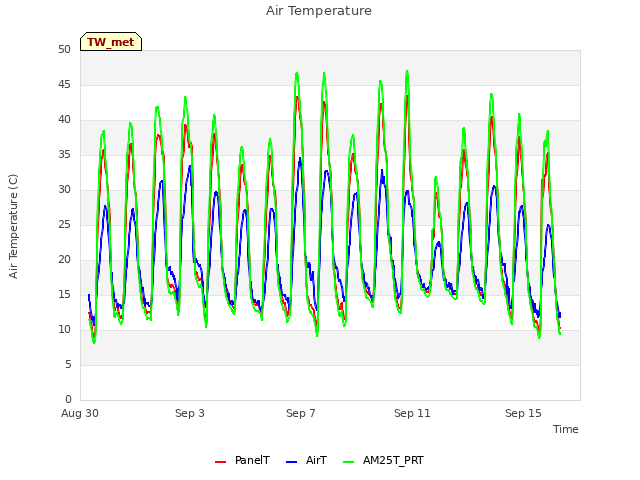Click the 40 y-axis tick label
Screen dimensions: 640x480
point(64,120)
